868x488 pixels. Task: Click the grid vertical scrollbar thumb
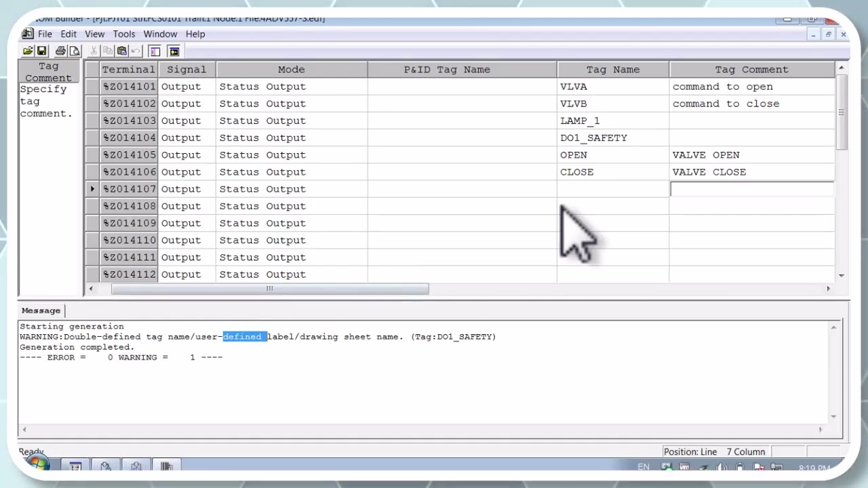(x=842, y=112)
